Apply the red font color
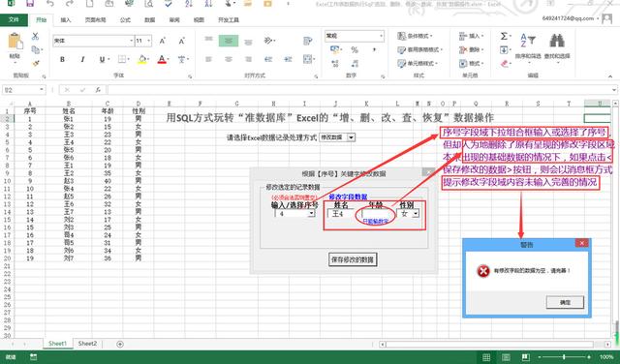Screen dimensions: 620x364 pyautogui.click(x=162, y=59)
